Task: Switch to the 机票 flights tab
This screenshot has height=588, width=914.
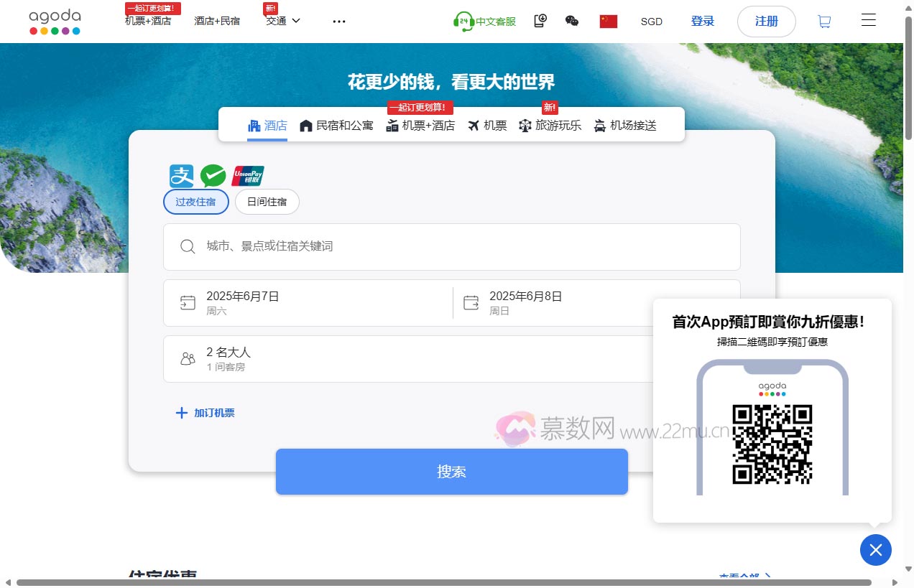Action: pos(487,126)
